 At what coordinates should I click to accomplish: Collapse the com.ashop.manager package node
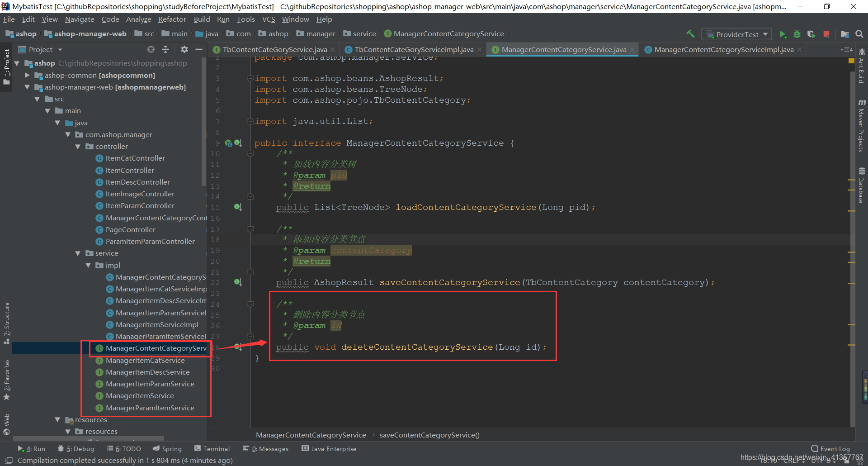click(68, 134)
